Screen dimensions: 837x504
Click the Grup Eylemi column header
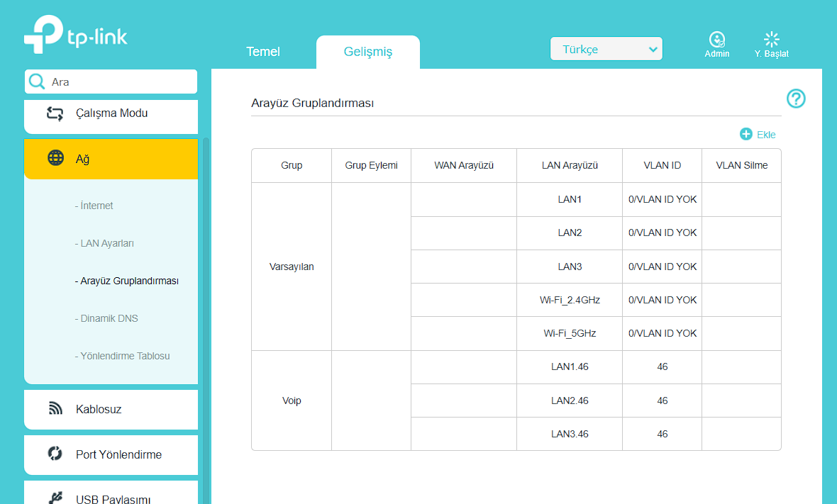point(371,165)
